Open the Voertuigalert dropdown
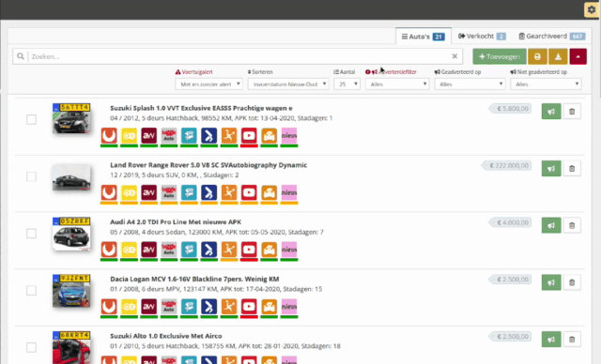601x364 pixels. pos(208,84)
